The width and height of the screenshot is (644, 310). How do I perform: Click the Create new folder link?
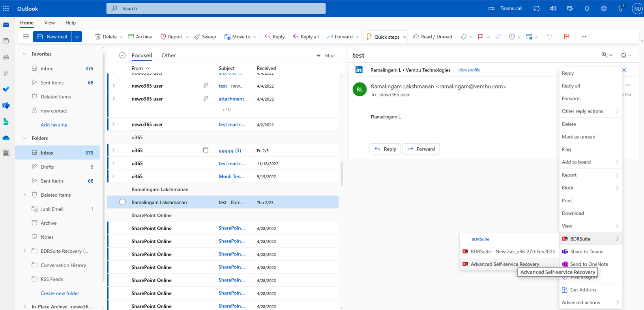coord(60,293)
